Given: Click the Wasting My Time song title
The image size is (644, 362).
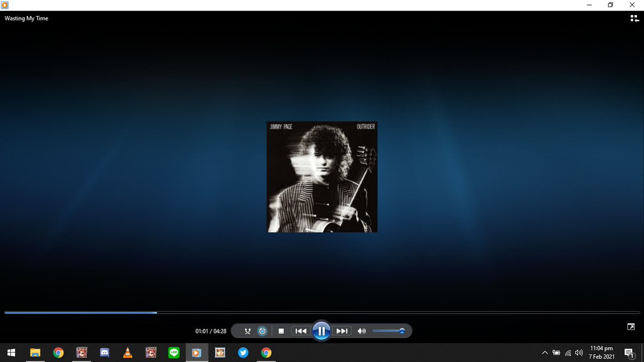Looking at the screenshot, I should [x=26, y=18].
